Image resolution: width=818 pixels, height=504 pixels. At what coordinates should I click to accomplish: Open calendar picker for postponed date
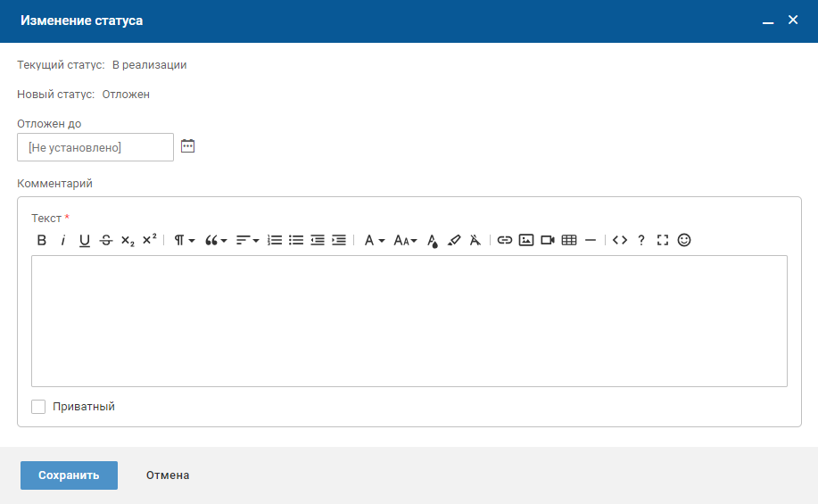(x=187, y=146)
